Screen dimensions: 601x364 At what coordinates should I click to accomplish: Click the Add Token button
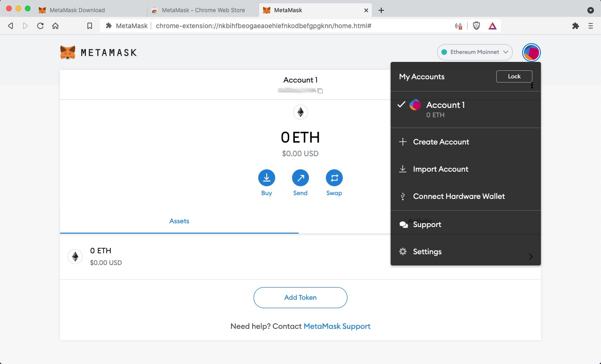pyautogui.click(x=300, y=297)
